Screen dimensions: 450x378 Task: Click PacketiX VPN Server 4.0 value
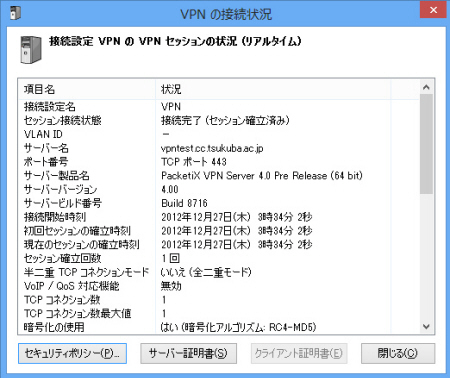(262, 176)
